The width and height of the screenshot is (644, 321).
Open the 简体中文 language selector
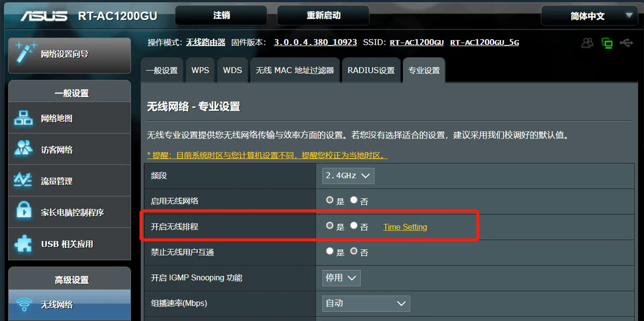pyautogui.click(x=589, y=16)
